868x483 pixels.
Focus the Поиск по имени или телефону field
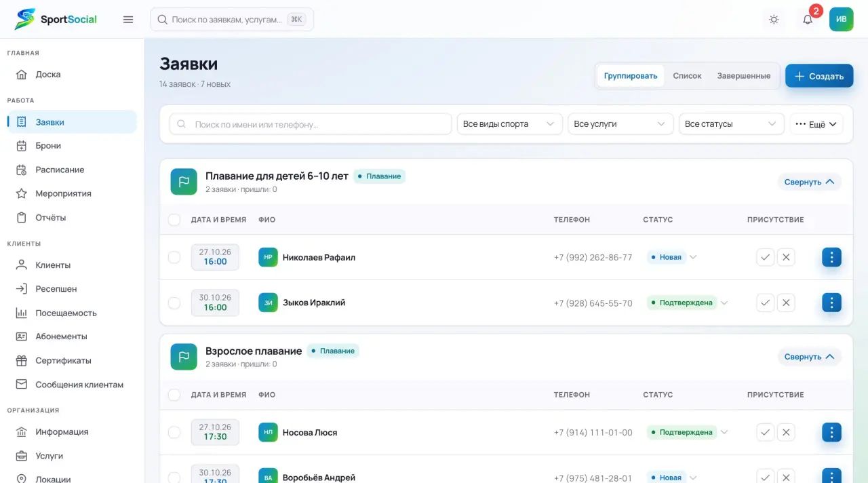[x=311, y=124]
